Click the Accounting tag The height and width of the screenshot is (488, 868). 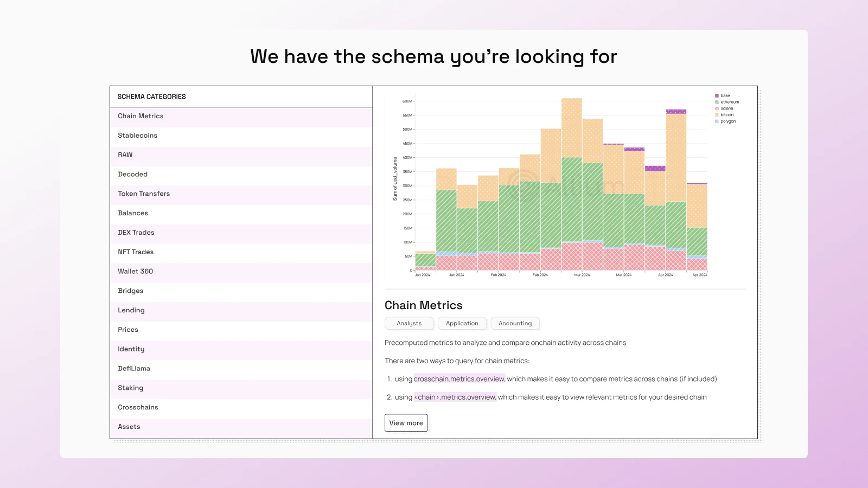(515, 323)
